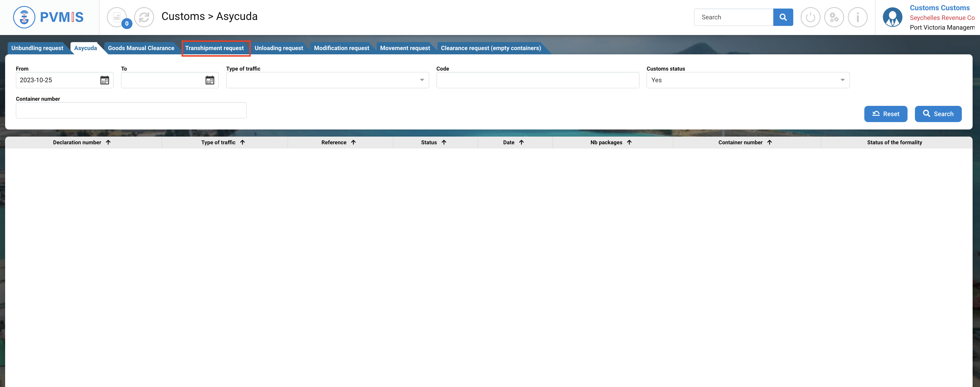
Task: Open the Unbundling request tab
Action: 37,48
